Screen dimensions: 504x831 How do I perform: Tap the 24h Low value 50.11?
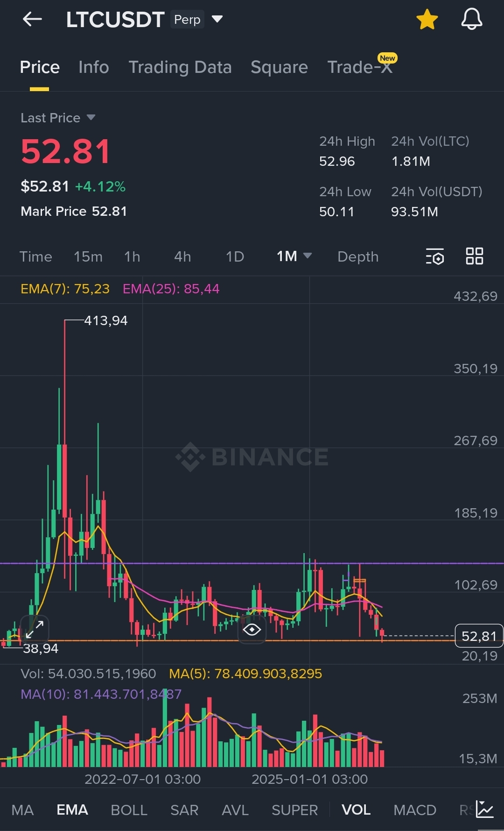pos(336,212)
